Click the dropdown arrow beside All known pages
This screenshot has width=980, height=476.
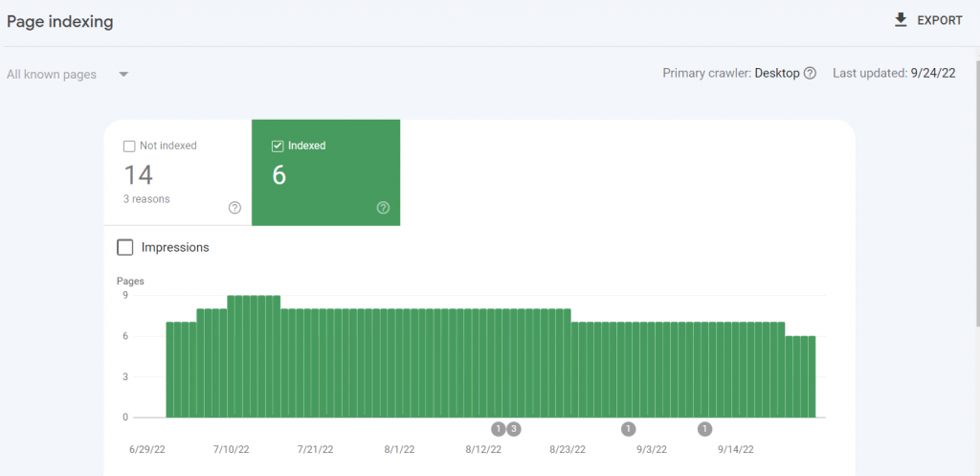pyautogui.click(x=123, y=74)
